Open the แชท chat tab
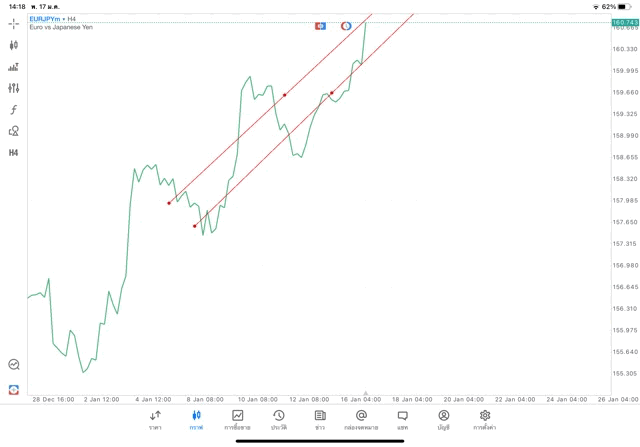The image size is (640, 447). pos(402,420)
